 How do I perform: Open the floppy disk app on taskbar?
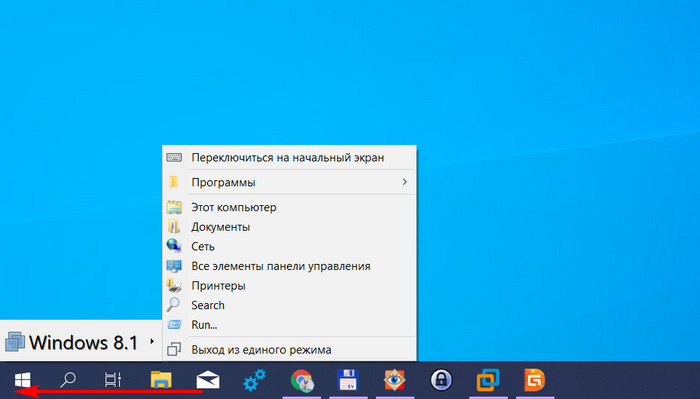pyautogui.click(x=348, y=380)
